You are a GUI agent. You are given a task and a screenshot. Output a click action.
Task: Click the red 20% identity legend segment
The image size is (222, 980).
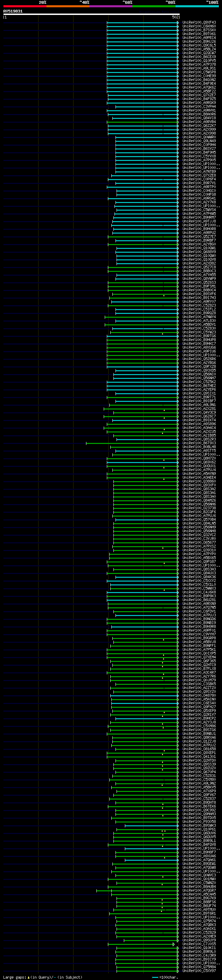(x=25, y=6)
